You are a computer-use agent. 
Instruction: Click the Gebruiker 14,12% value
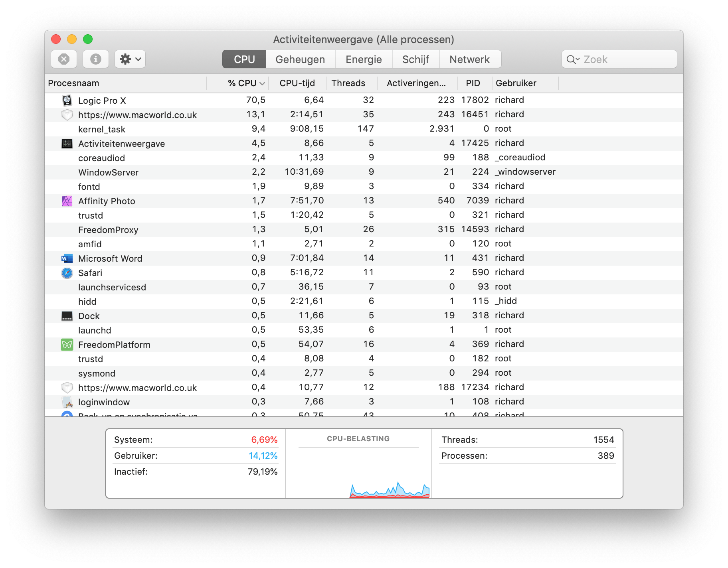(263, 456)
